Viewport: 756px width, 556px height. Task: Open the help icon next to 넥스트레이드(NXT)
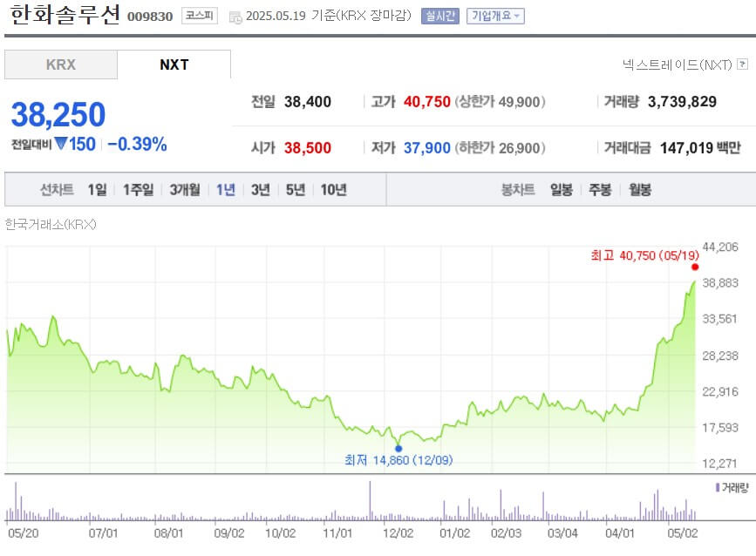[743, 64]
